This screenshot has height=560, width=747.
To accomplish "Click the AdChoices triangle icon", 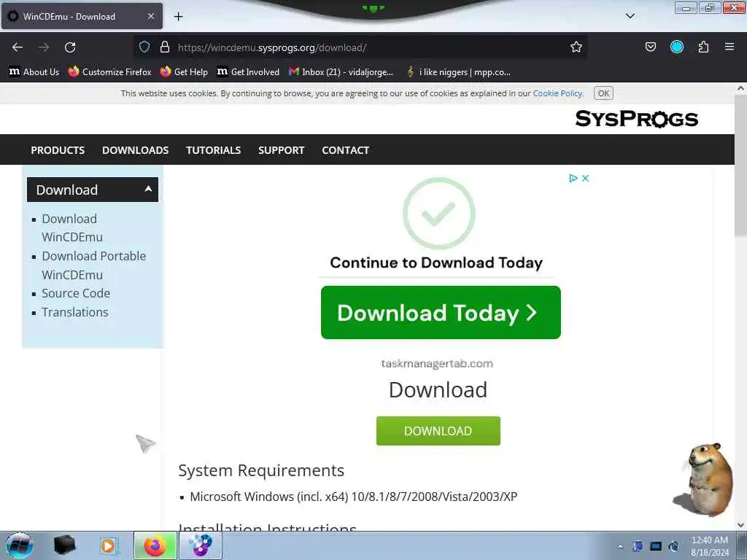I will (x=573, y=178).
